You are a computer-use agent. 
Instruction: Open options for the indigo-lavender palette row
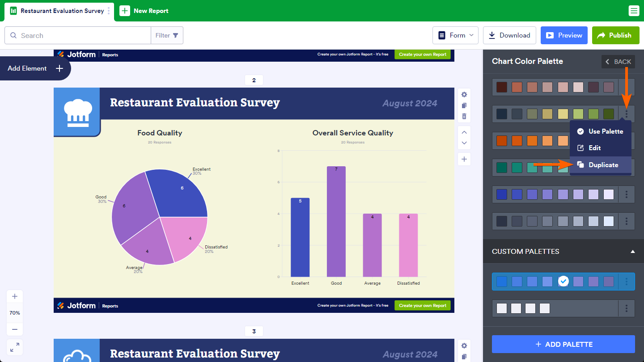[x=627, y=194]
